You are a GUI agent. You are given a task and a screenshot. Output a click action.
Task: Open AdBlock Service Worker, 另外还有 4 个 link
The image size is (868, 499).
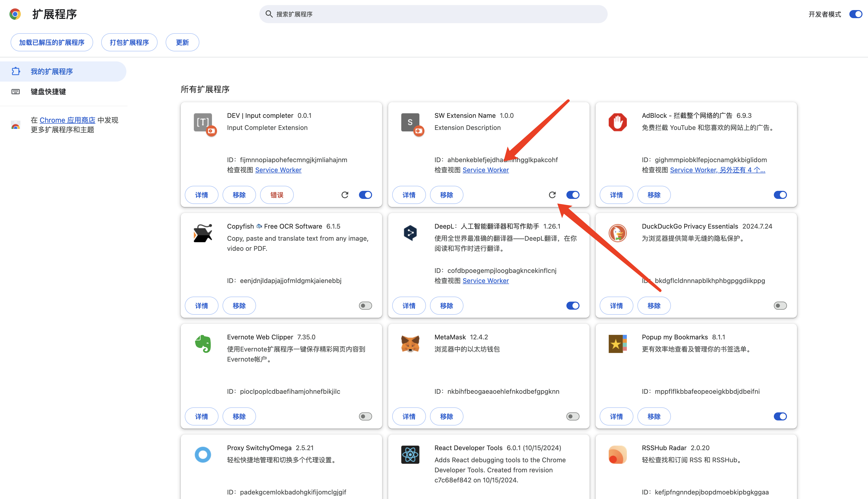(717, 170)
